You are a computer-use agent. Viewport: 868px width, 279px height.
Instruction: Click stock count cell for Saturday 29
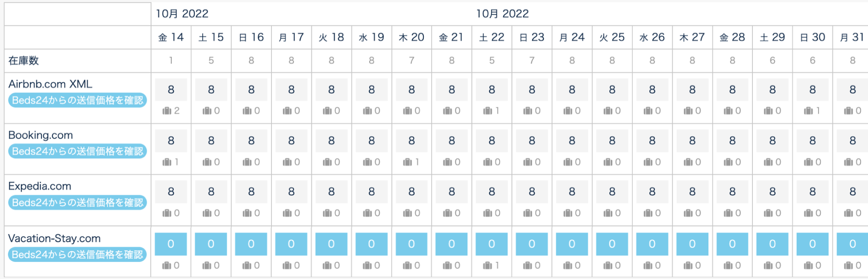point(772,61)
